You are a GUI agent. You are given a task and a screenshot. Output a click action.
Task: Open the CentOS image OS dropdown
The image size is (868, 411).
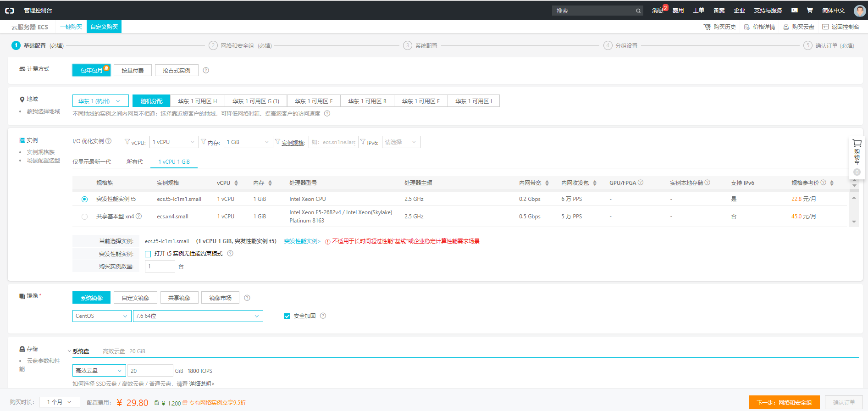click(x=102, y=316)
